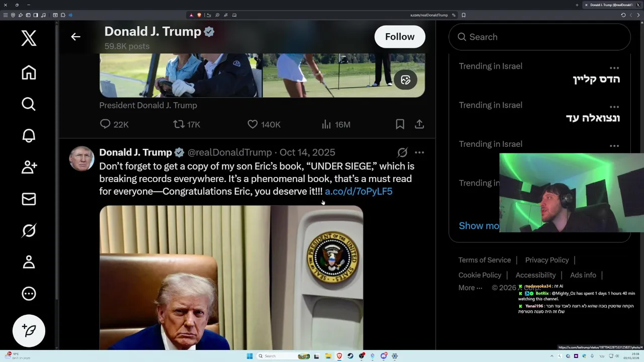Screen dimensions: 644x362
Task: Open options for the third Trending in Israel item
Action: [614, 146]
